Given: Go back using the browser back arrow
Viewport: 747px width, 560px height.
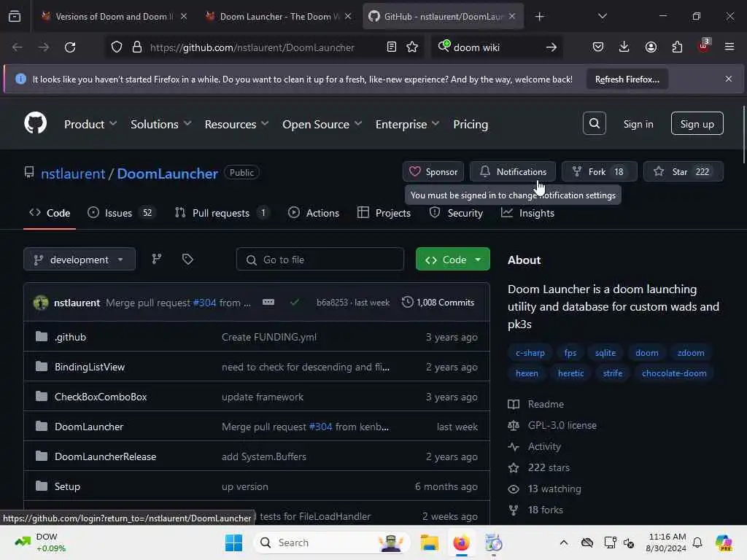Looking at the screenshot, I should tap(18, 47).
